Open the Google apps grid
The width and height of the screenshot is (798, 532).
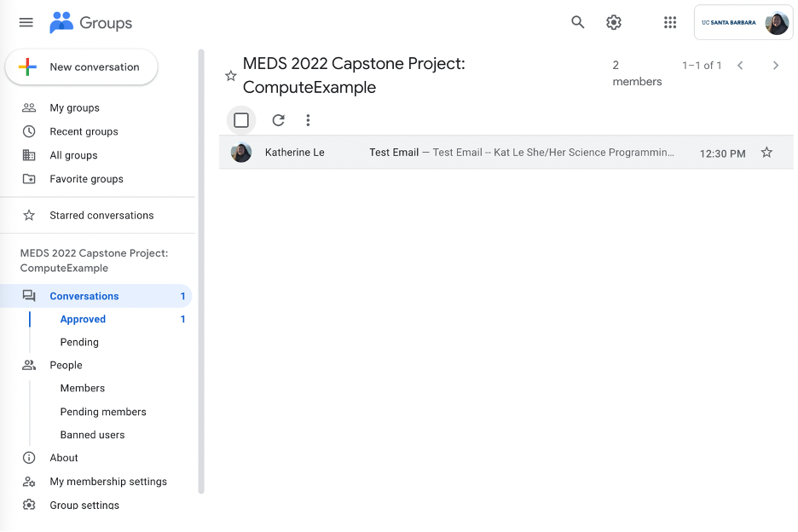(670, 22)
